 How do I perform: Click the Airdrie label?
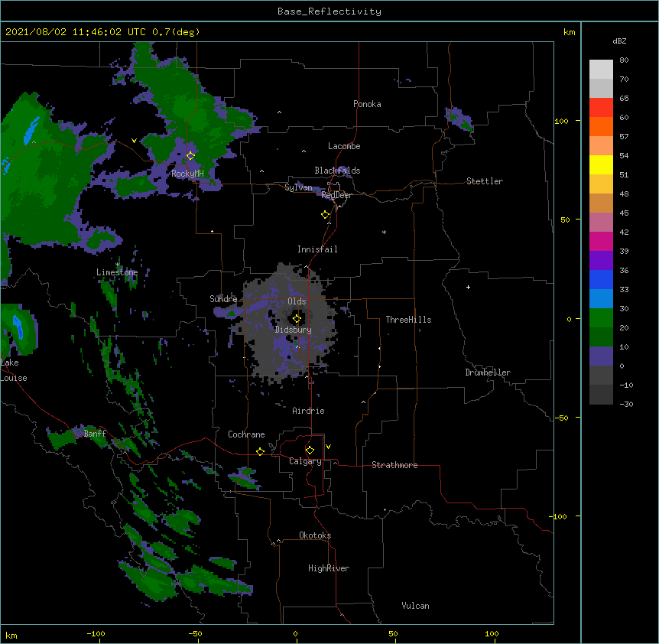pyautogui.click(x=309, y=411)
